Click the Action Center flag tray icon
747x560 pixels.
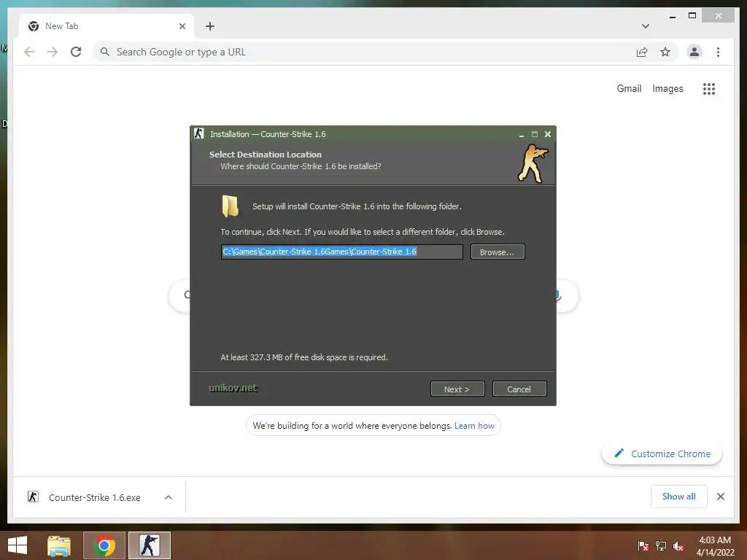pyautogui.click(x=643, y=546)
